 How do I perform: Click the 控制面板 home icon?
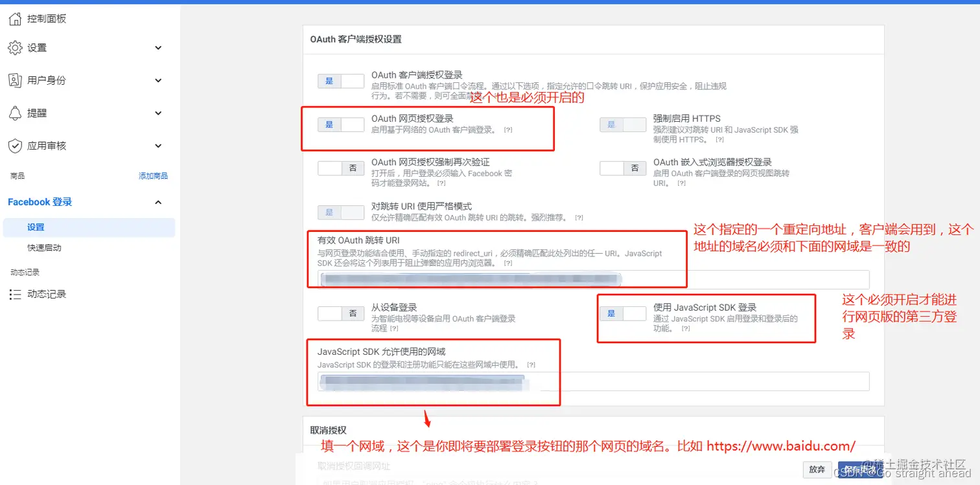(15, 19)
